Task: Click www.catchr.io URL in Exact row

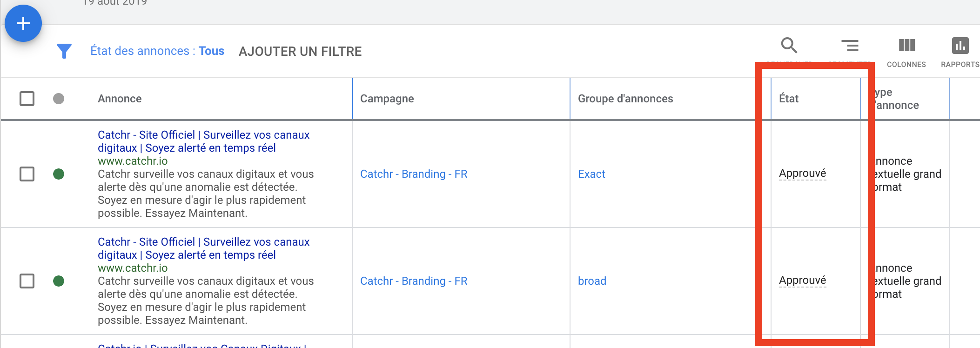Action: (133, 161)
